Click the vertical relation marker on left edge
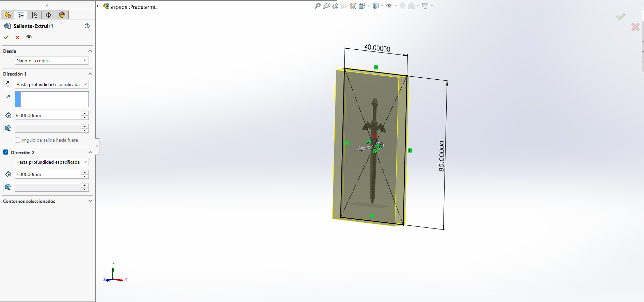This screenshot has height=302, width=644. (347, 143)
